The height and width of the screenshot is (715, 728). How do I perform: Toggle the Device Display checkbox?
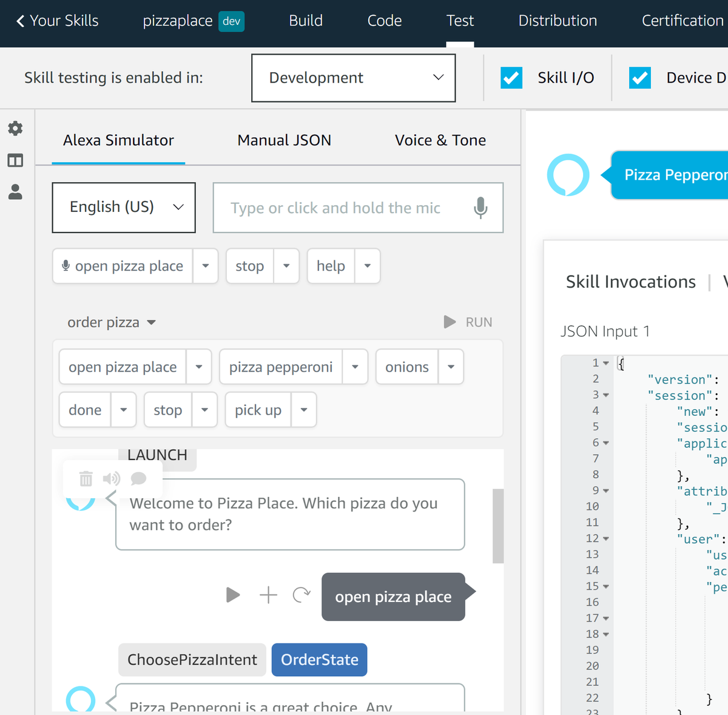tap(640, 78)
